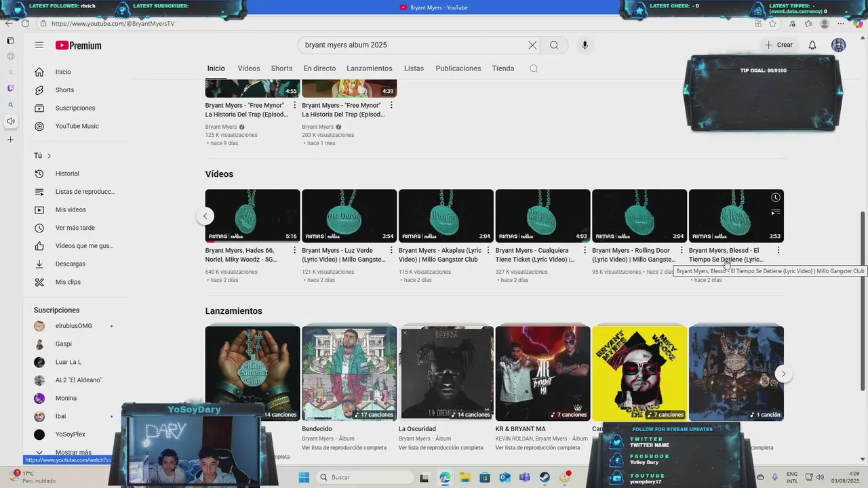Add El Tiempo Se Detiene to watch later
This screenshot has height=488, width=868.
click(x=775, y=198)
